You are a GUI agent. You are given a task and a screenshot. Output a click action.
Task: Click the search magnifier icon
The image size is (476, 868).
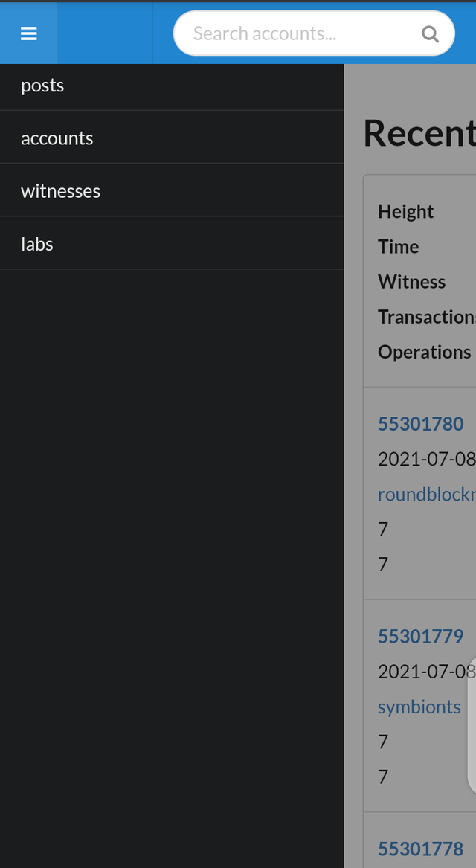pos(430,33)
